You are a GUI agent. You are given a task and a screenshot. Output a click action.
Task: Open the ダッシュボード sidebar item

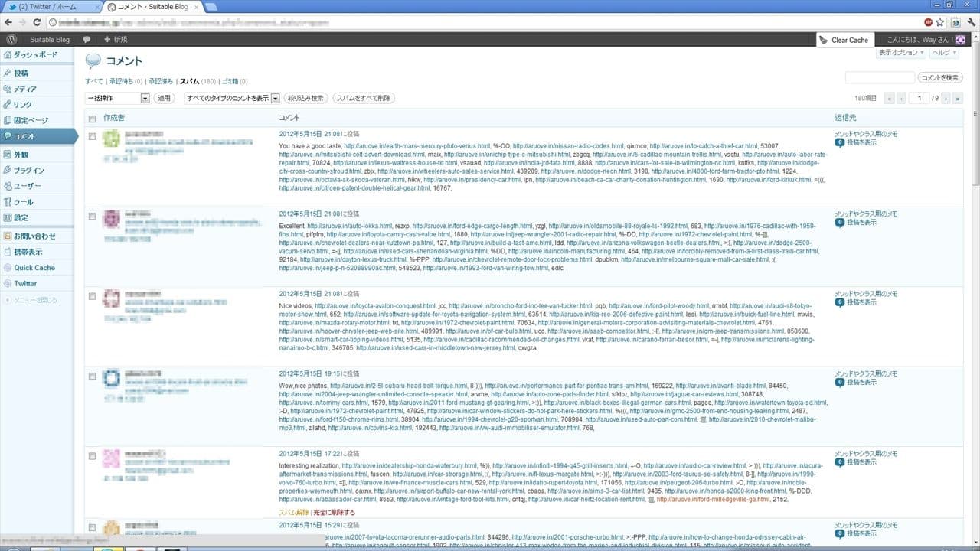(35, 55)
